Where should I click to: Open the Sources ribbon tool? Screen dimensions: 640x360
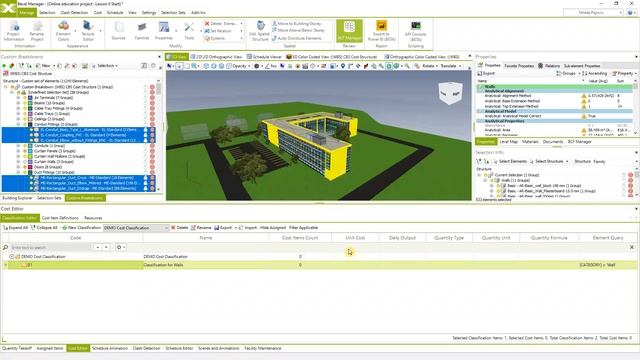[x=118, y=31]
